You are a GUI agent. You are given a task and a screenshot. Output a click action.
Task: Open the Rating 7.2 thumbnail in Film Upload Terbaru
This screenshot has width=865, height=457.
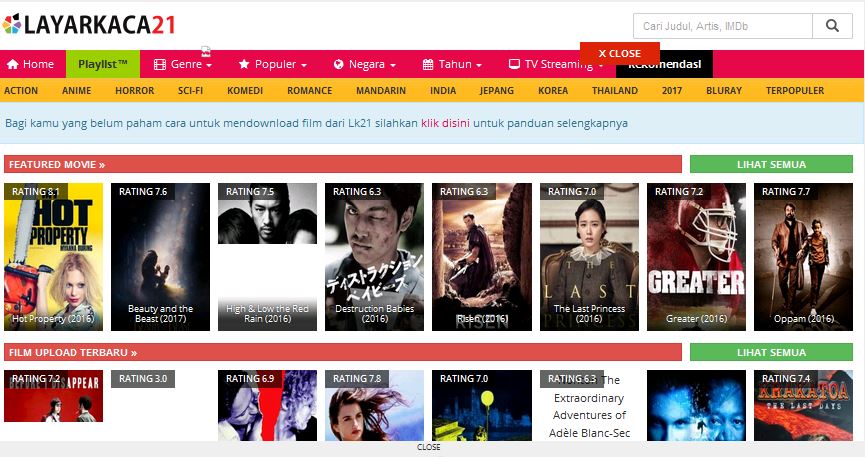coord(54,396)
